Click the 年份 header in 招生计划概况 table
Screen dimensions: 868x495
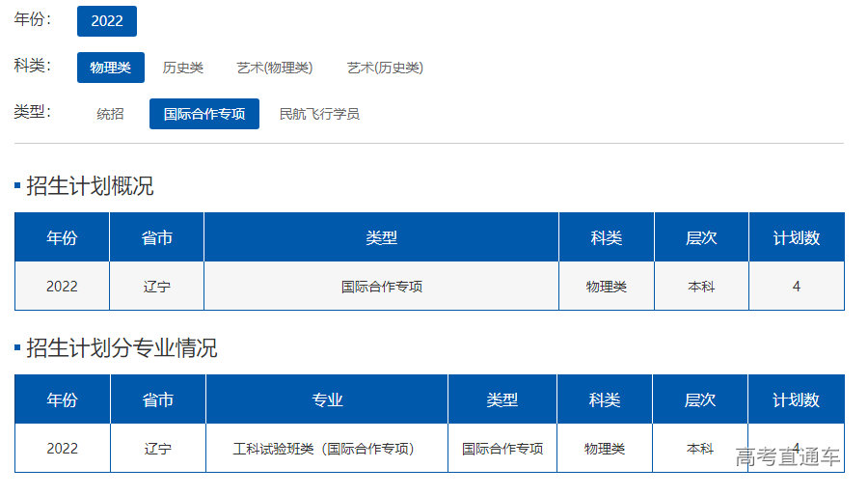[63, 238]
